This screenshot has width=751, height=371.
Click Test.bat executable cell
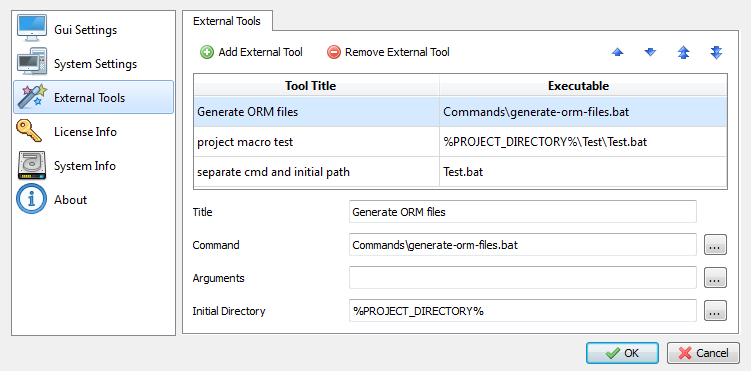coord(583,171)
